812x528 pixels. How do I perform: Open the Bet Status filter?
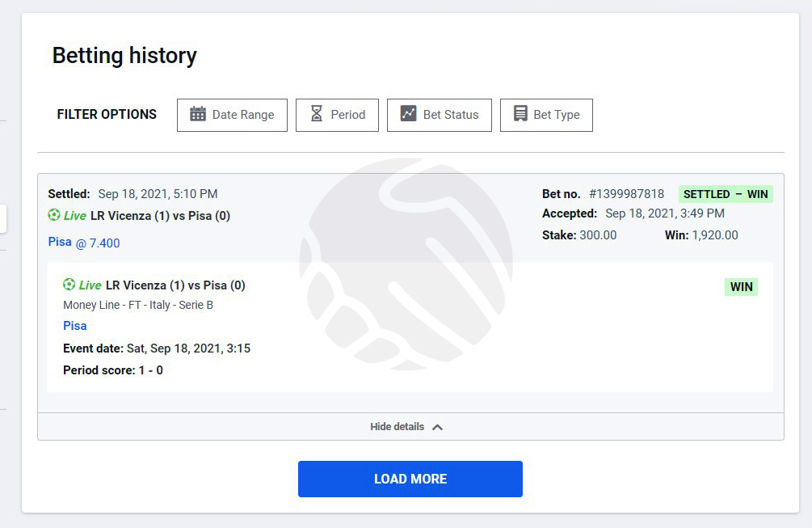[x=440, y=115]
